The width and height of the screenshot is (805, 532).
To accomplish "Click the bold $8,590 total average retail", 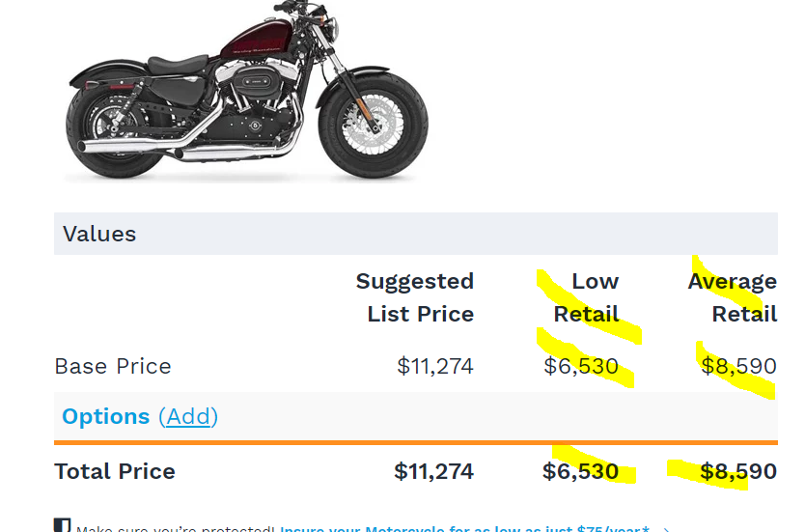I will [738, 471].
